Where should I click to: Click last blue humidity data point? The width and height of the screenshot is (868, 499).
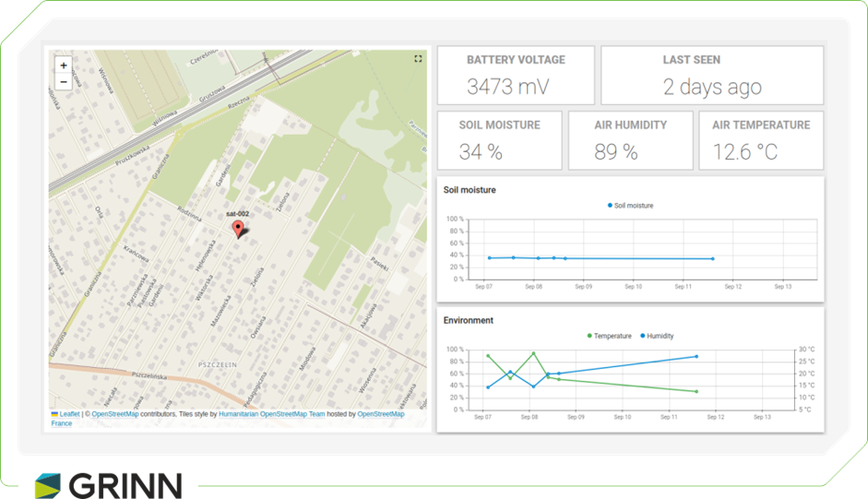696,356
